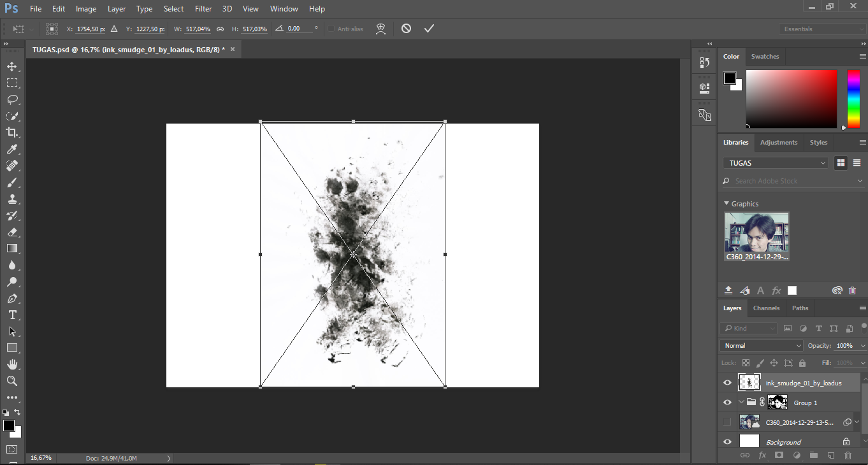
Task: Hide the Background layer
Action: click(x=727, y=441)
